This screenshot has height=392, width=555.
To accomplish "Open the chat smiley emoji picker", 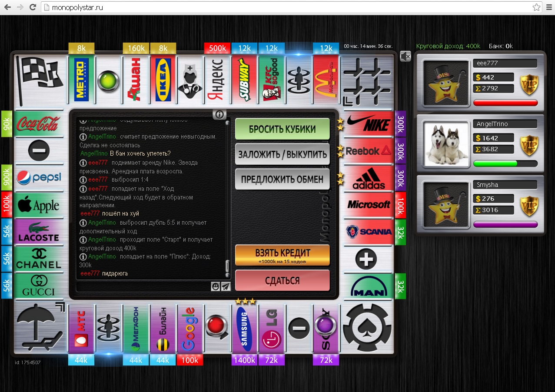I will (x=215, y=286).
